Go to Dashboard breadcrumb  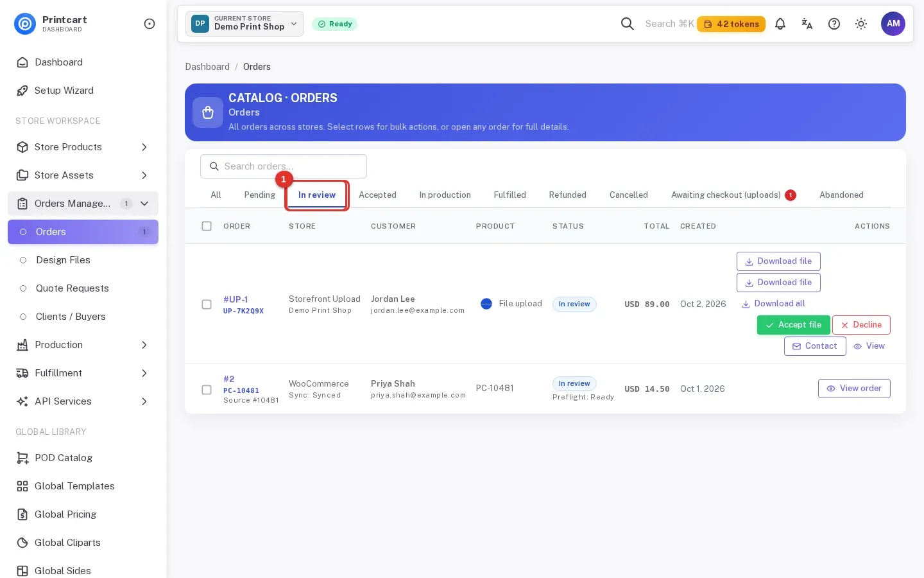pyautogui.click(x=207, y=67)
